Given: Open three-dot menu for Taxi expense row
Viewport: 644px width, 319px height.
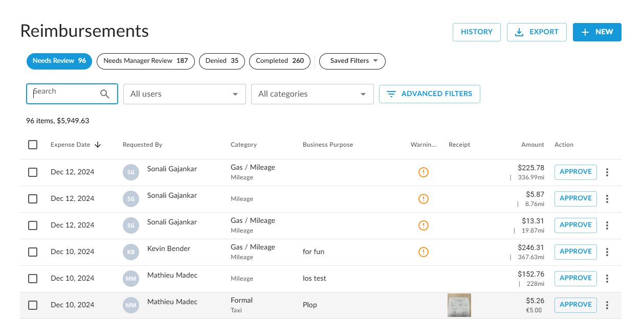Looking at the screenshot, I should (x=607, y=305).
